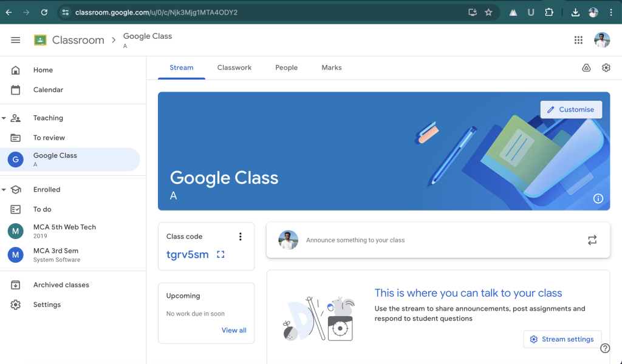Click the Google Drive folder icon
Image resolution: width=622 pixels, height=364 pixels.
pos(586,67)
